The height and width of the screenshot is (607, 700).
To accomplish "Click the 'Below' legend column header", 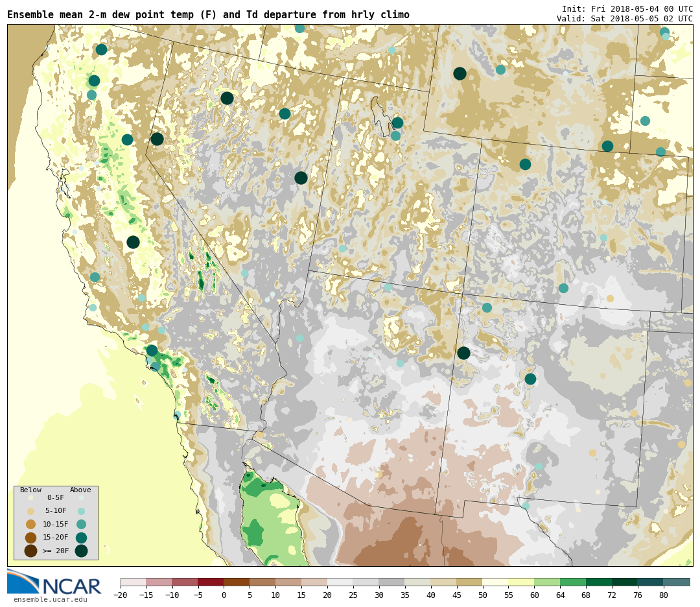I will 30,490.
